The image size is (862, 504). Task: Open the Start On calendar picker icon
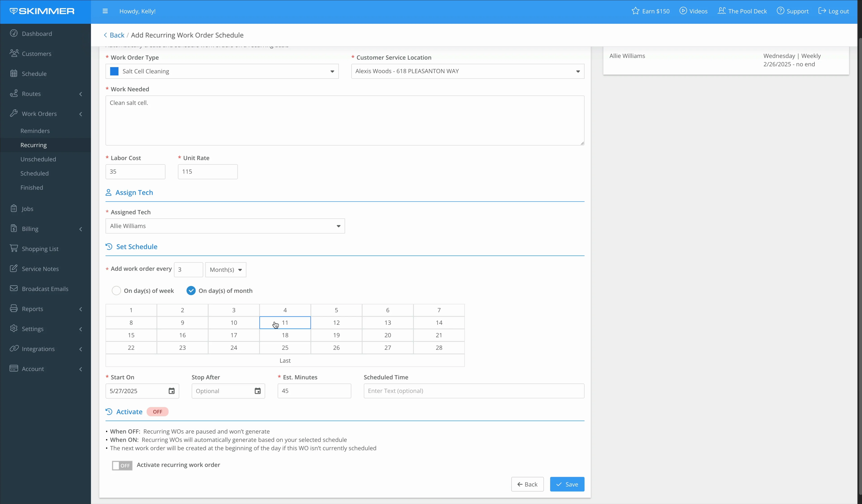[x=172, y=391]
